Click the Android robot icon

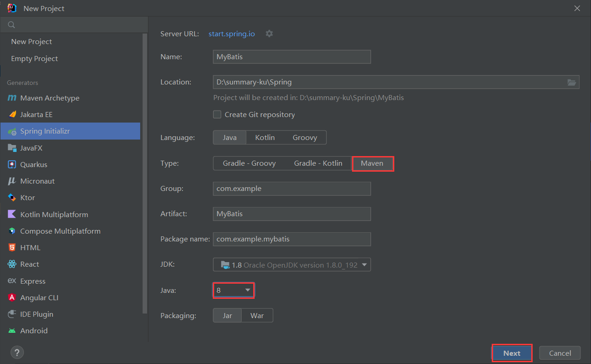point(12,330)
